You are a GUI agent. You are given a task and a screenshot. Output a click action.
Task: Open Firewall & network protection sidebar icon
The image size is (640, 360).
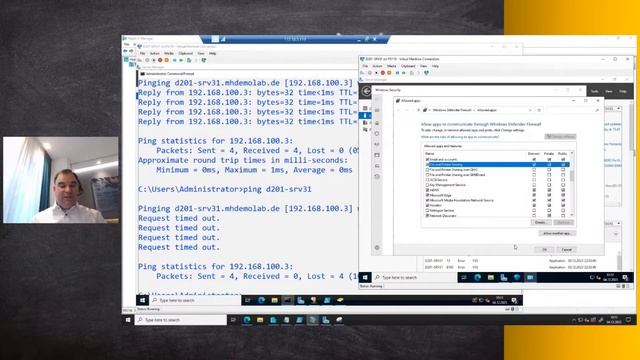coord(377,144)
